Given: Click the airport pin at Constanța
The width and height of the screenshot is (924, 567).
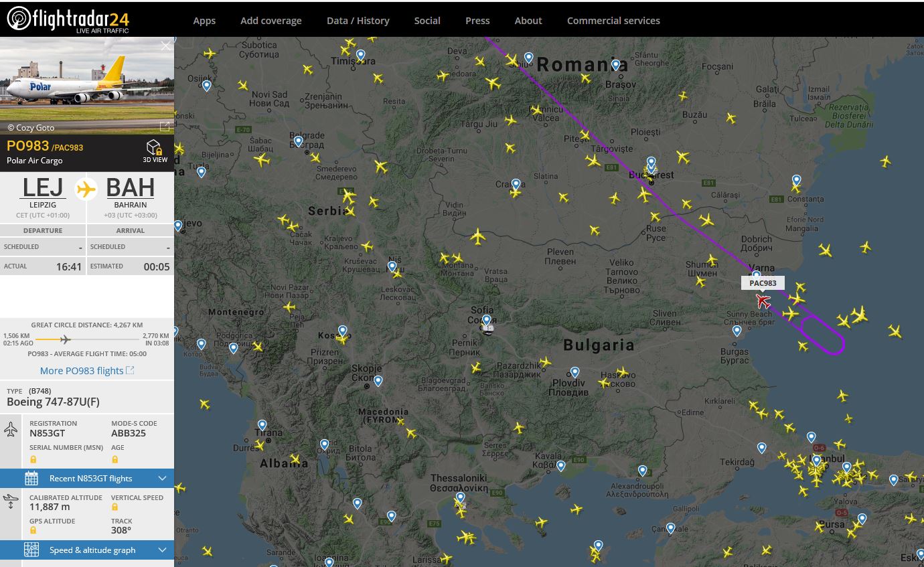Looking at the screenshot, I should point(796,181).
